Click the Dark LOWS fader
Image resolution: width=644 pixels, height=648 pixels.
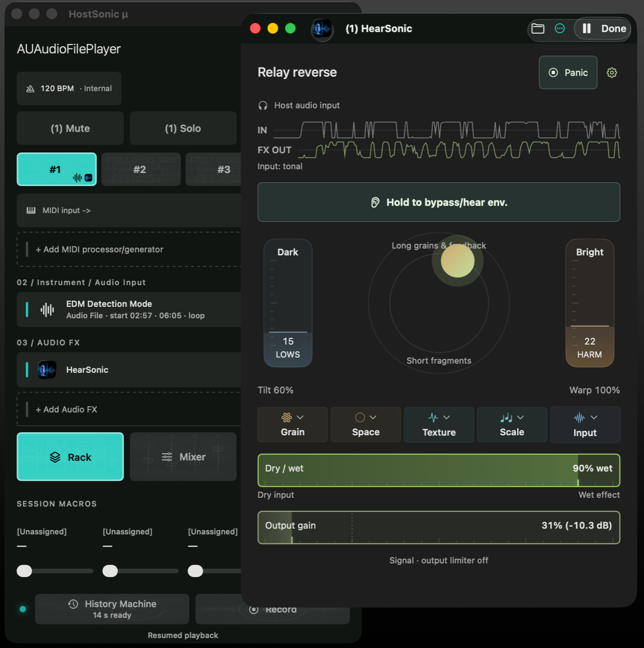coord(288,303)
